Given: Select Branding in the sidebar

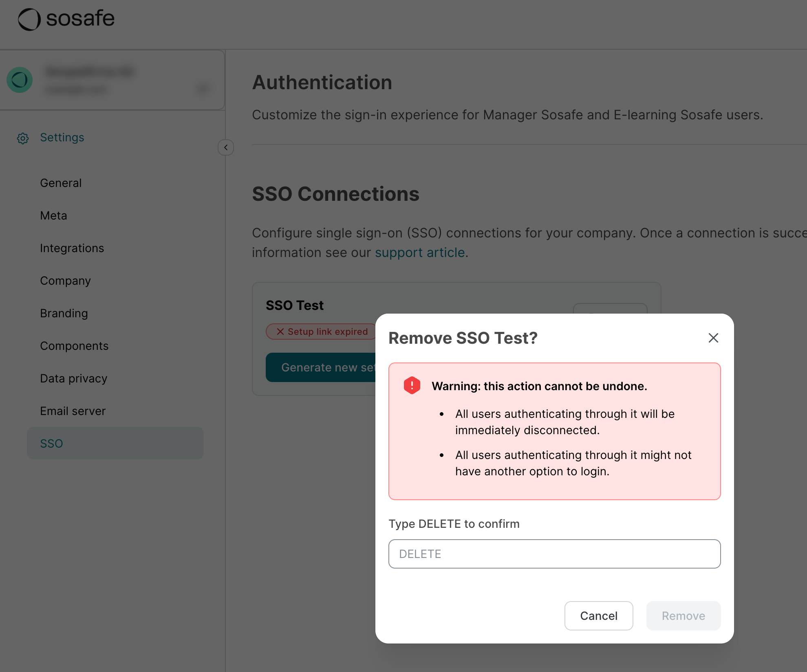Looking at the screenshot, I should (x=64, y=314).
